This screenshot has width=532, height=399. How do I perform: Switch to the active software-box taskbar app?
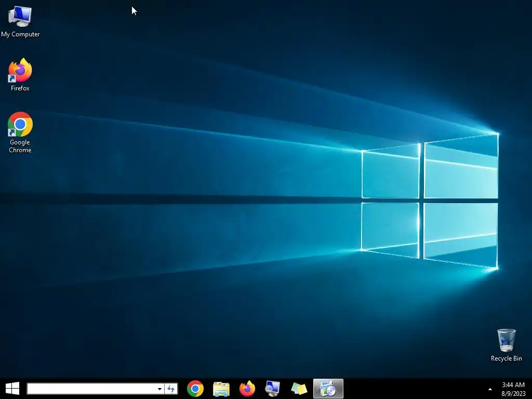[328, 389]
